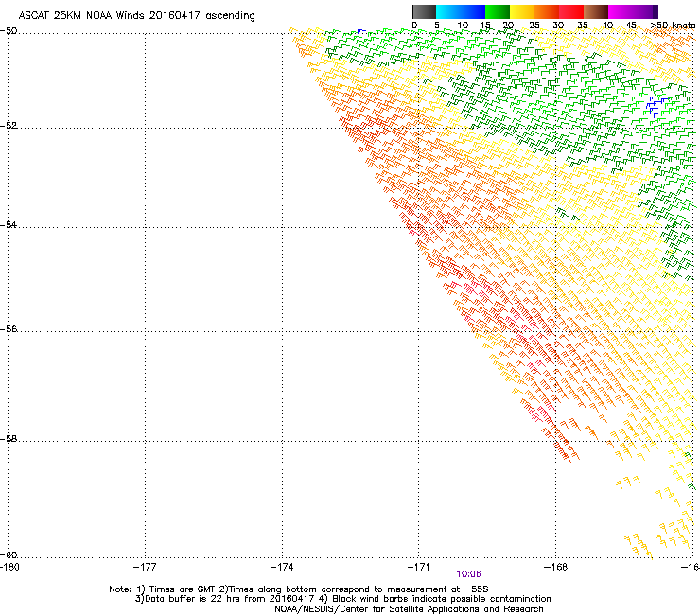Click the latitude axis label '-50'
The image size is (700, 615).
[x=9, y=31]
